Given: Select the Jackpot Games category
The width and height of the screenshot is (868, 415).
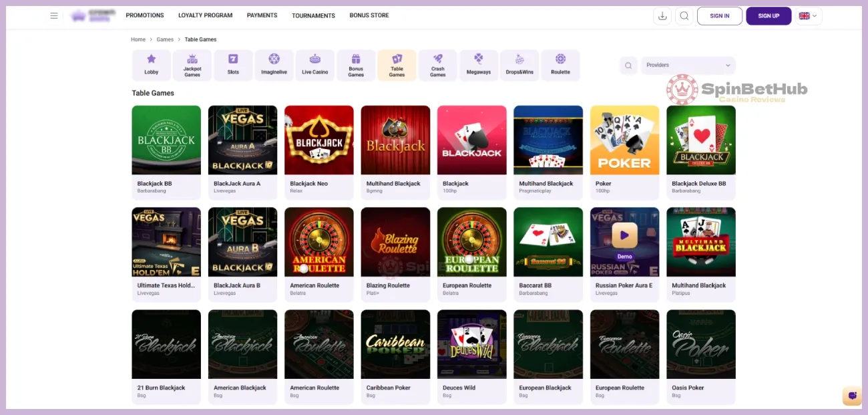Looking at the screenshot, I should point(192,65).
